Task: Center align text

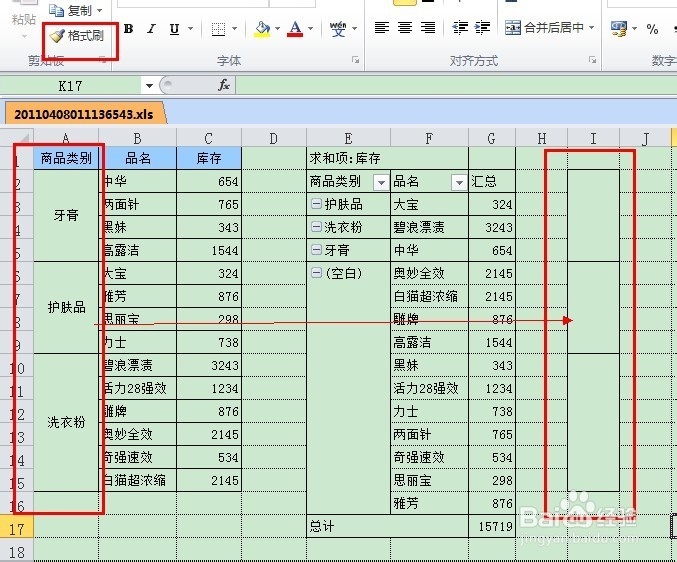Action: 405,28
